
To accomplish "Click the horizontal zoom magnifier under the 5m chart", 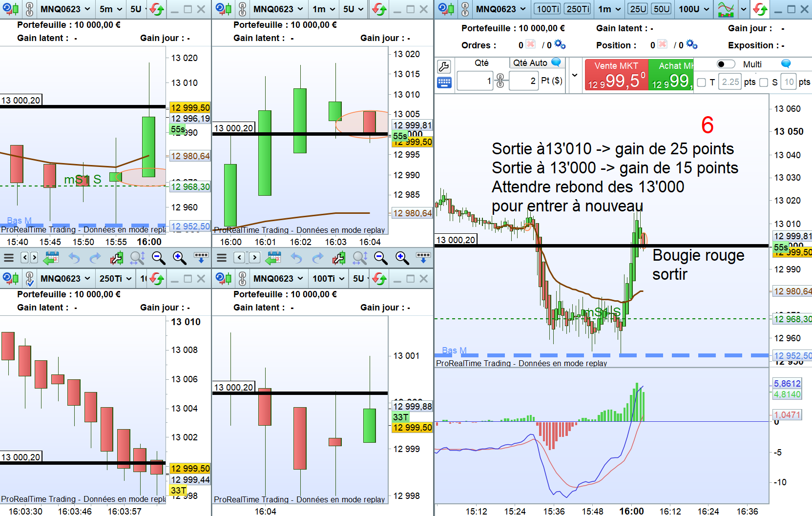I will (137, 257).
